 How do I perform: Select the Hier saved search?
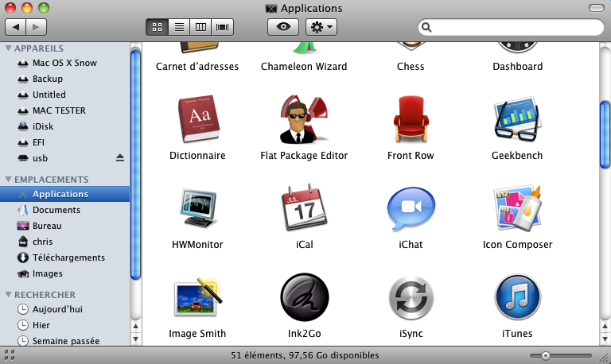click(64, 325)
